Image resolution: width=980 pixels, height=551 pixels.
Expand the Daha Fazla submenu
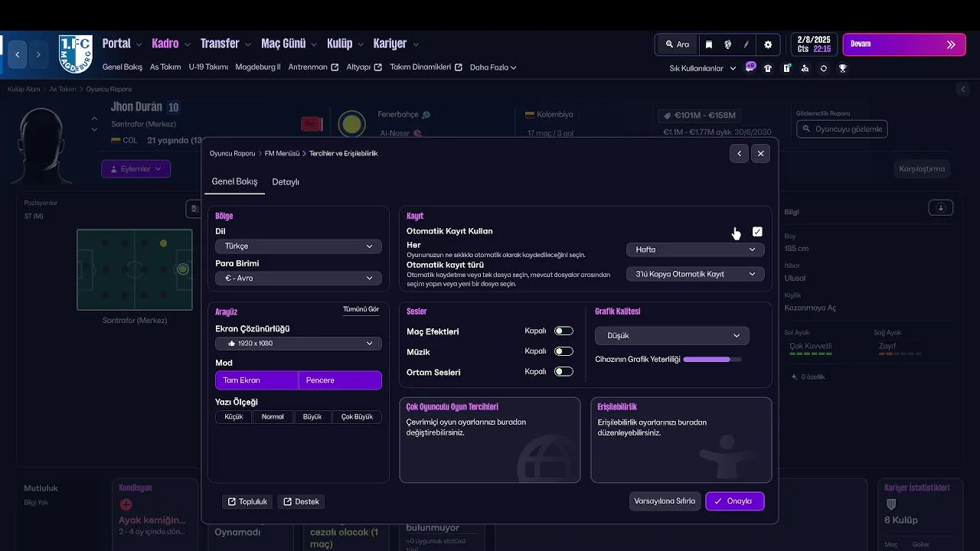(x=493, y=67)
